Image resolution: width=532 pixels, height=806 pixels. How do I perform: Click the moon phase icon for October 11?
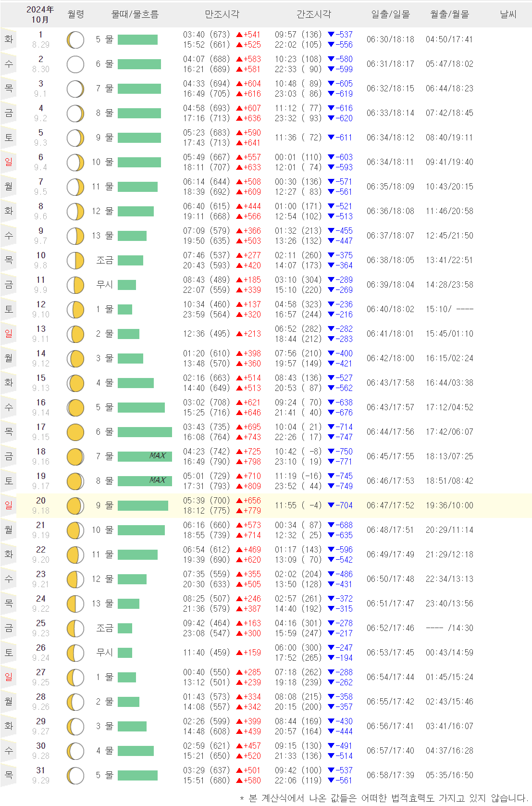coord(75,285)
